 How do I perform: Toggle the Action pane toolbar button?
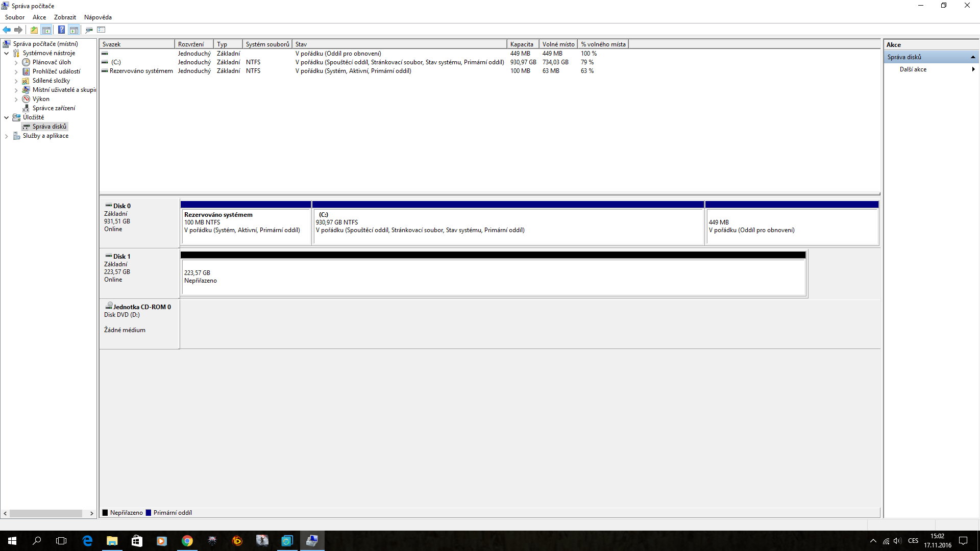[x=74, y=30]
